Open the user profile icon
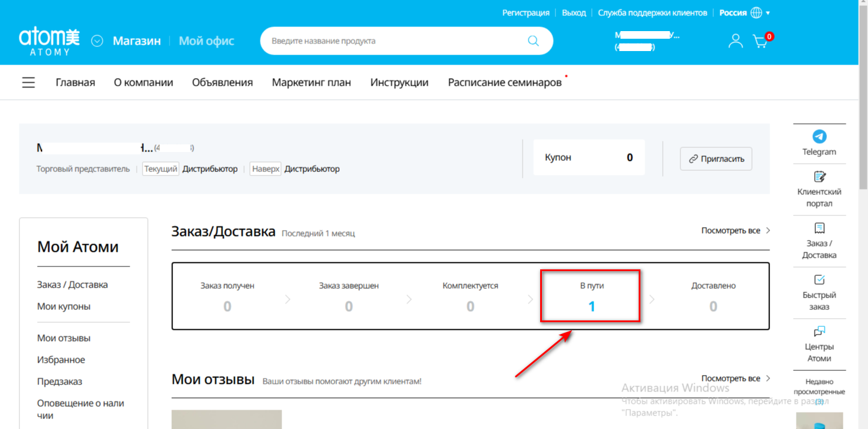The image size is (868, 429). tap(735, 41)
